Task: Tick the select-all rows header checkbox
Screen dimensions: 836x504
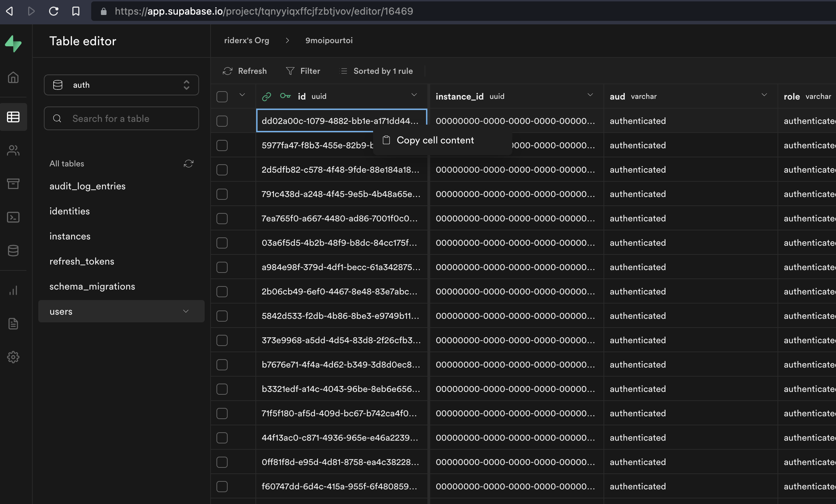Action: (222, 96)
